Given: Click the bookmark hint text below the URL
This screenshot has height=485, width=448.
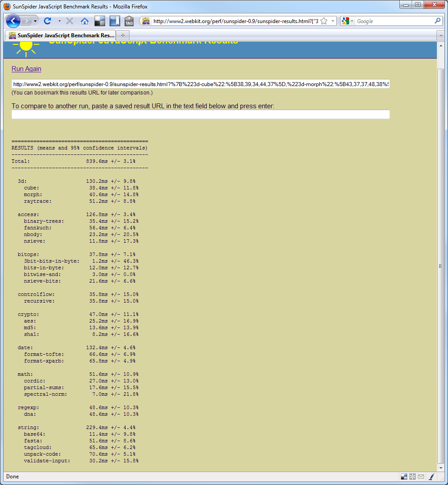Looking at the screenshot, I should click(82, 92).
